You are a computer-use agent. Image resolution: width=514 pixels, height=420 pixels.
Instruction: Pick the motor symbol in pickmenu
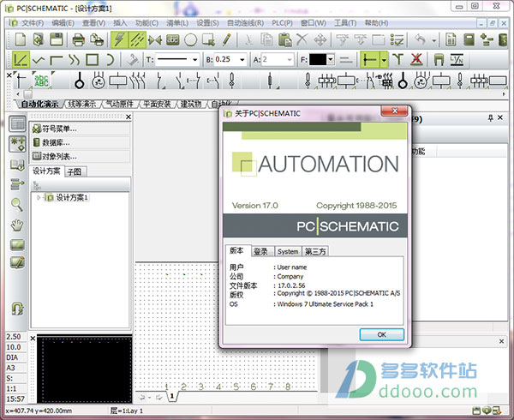(98, 81)
